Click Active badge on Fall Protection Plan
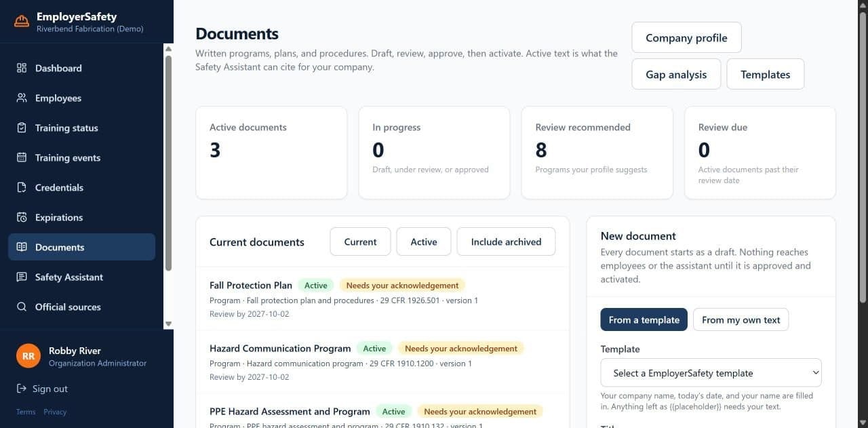The height and width of the screenshot is (428, 868). point(316,286)
